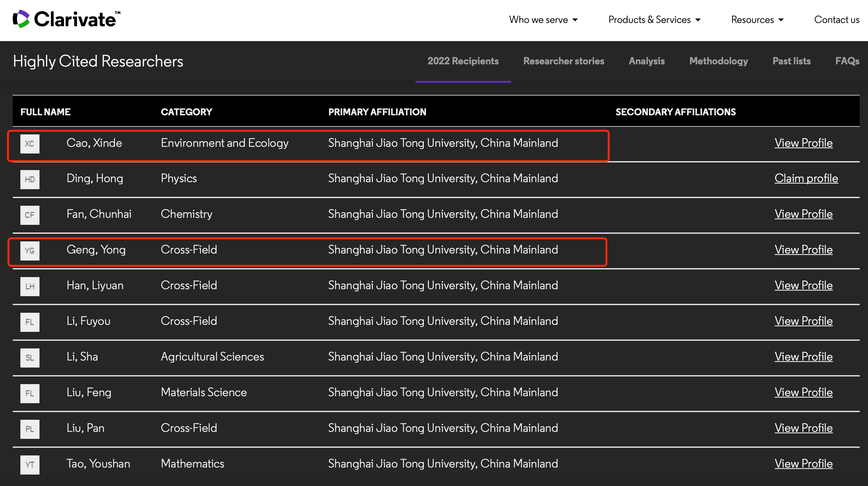
Task: Click Claim profile for Ding, Hong
Action: coord(806,178)
